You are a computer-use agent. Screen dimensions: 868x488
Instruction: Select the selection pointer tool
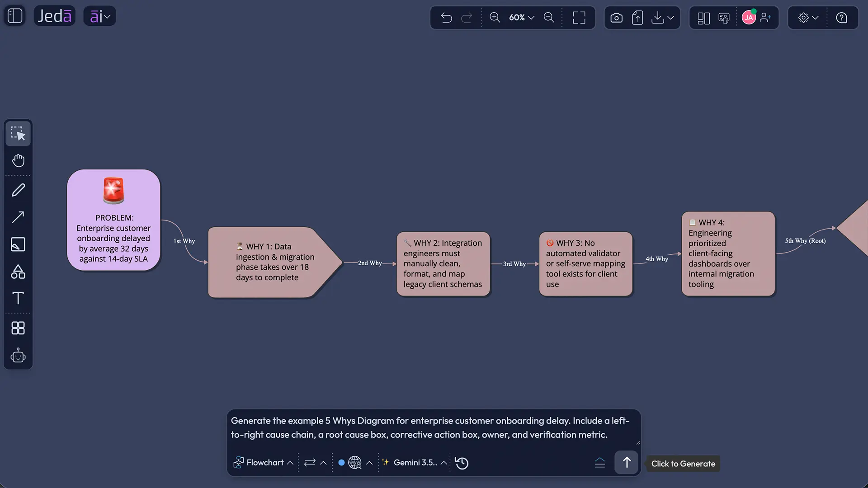(x=18, y=133)
